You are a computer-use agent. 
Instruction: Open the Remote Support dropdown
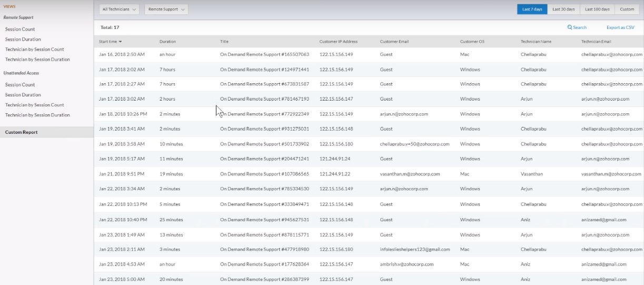pos(166,9)
